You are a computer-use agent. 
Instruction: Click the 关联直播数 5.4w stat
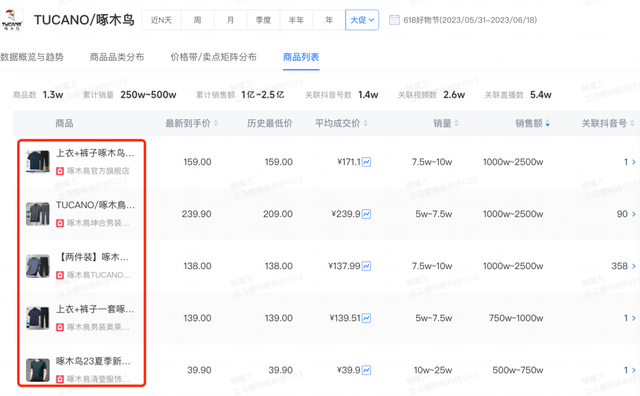pos(518,95)
